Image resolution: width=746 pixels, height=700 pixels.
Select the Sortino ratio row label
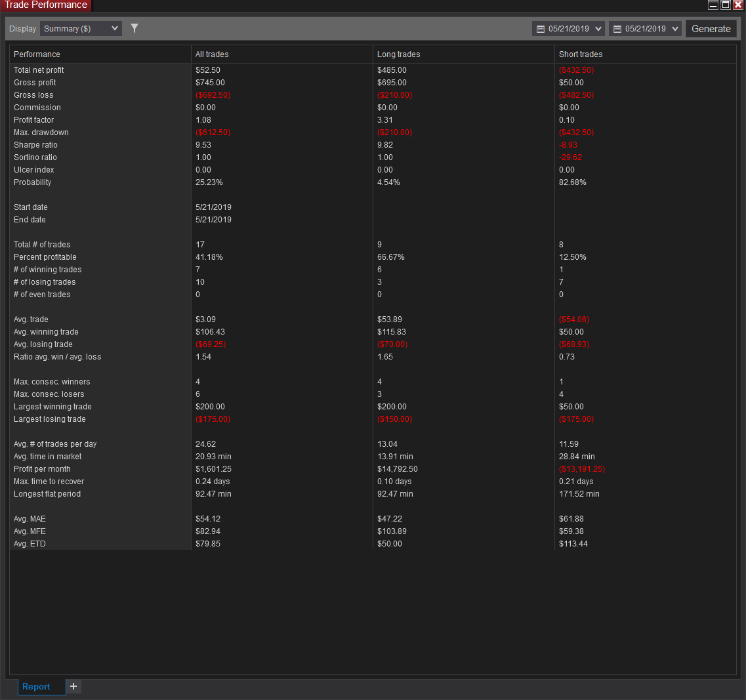(35, 157)
